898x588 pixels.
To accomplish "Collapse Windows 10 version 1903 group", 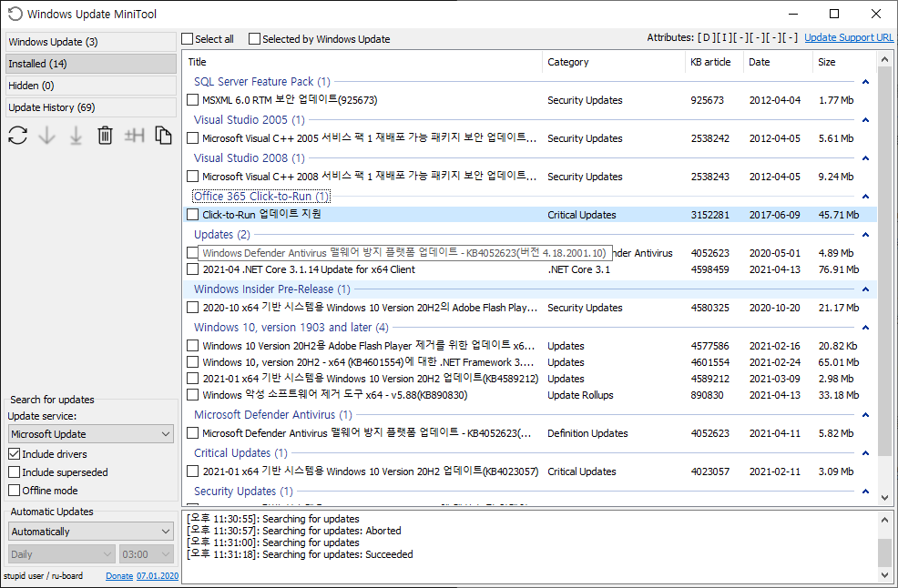I will [865, 328].
